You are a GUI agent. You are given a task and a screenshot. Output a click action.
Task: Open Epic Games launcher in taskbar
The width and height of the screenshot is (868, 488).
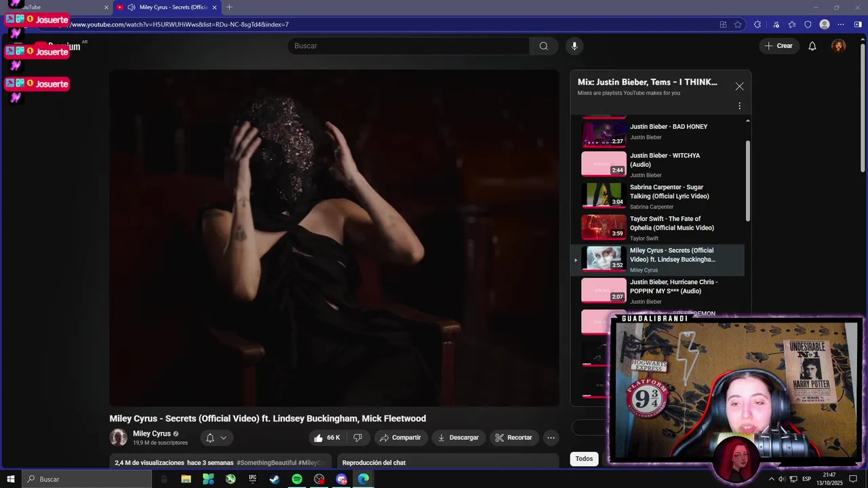pos(252,479)
